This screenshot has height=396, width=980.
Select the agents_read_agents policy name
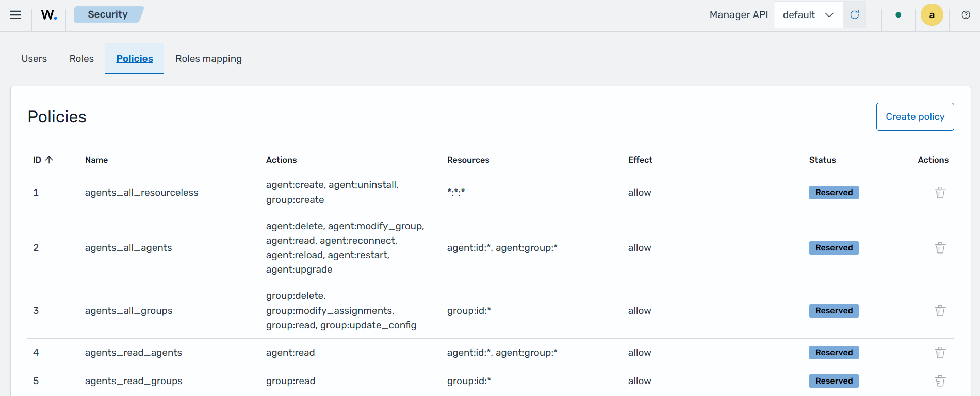[x=134, y=353]
